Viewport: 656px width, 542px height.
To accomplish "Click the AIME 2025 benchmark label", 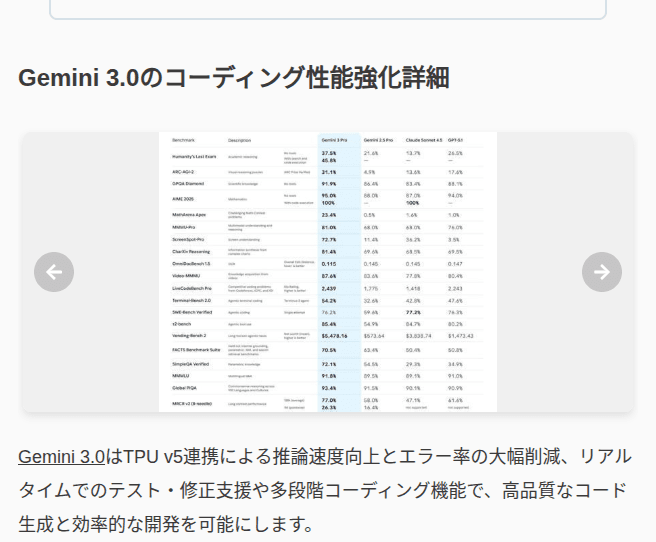I will (x=185, y=199).
